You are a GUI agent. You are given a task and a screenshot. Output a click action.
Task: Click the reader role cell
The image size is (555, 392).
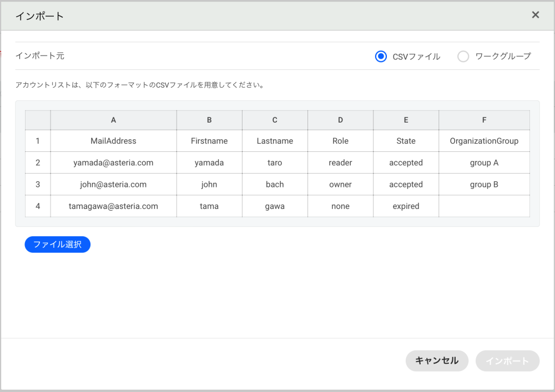tap(340, 162)
